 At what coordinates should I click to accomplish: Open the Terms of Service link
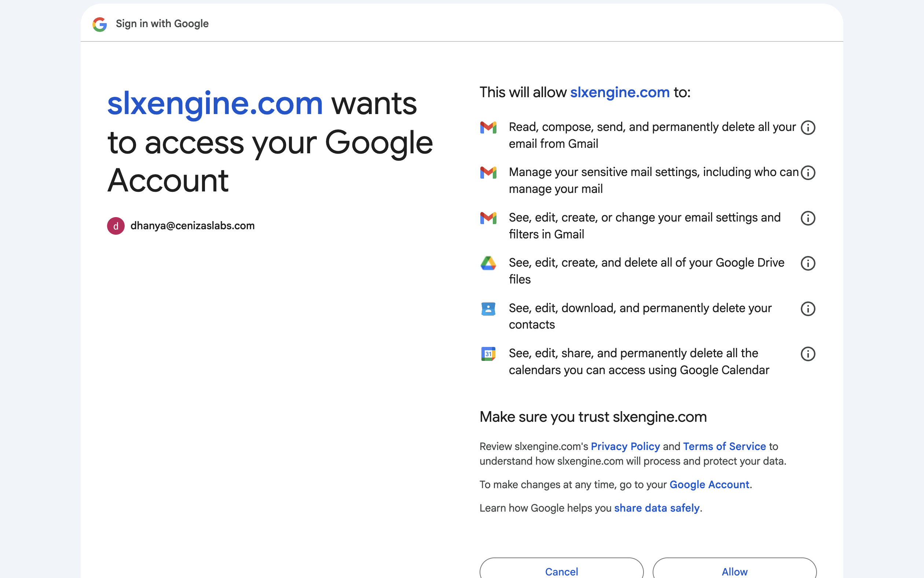coord(725,446)
